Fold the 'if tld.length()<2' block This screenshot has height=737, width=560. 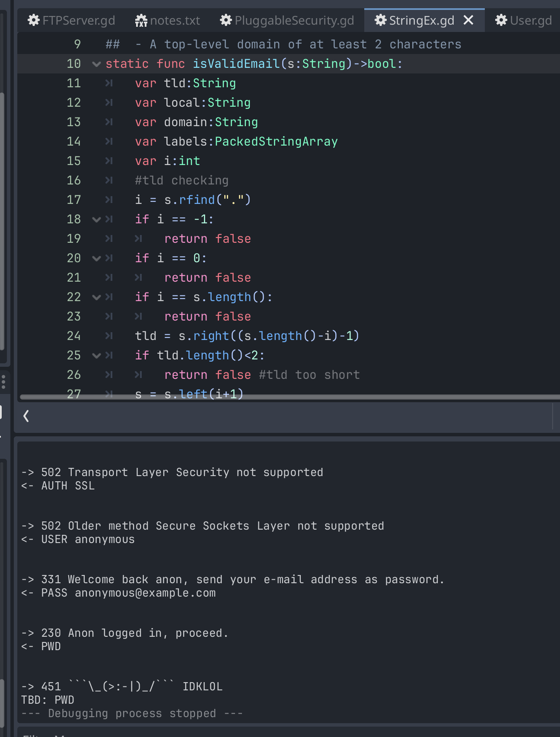pyautogui.click(x=96, y=356)
